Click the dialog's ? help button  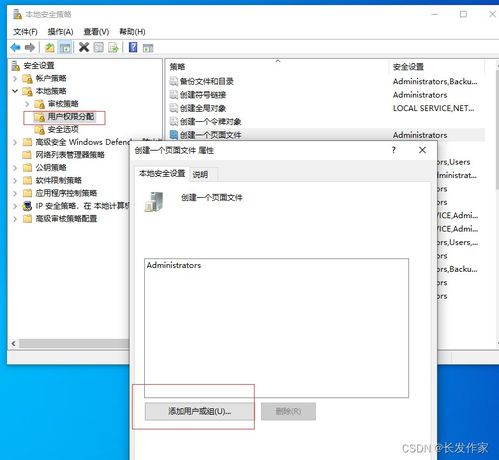tap(394, 150)
